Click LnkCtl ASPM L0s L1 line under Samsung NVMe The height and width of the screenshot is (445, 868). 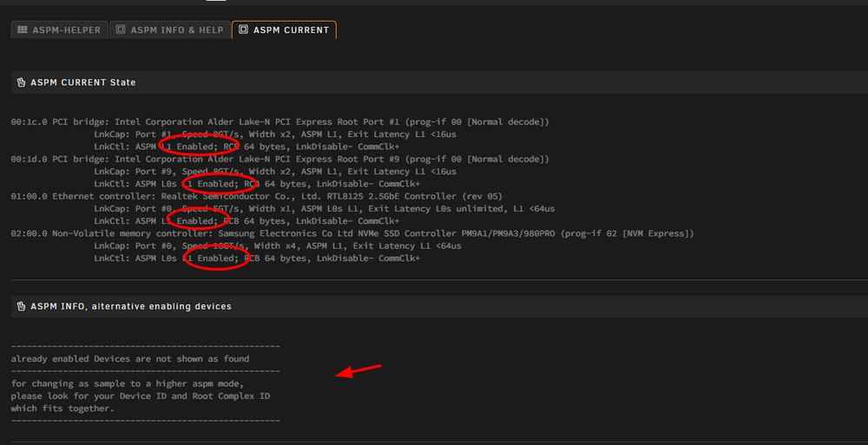tap(257, 258)
